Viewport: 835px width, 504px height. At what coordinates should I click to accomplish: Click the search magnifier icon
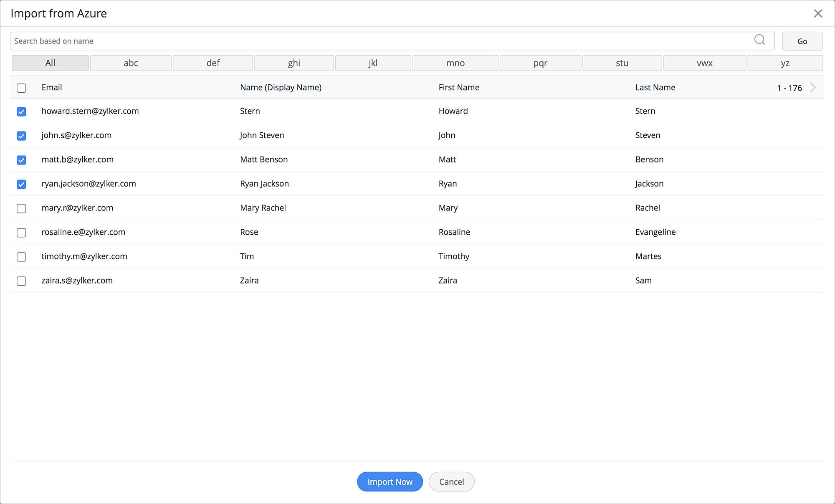pos(759,40)
